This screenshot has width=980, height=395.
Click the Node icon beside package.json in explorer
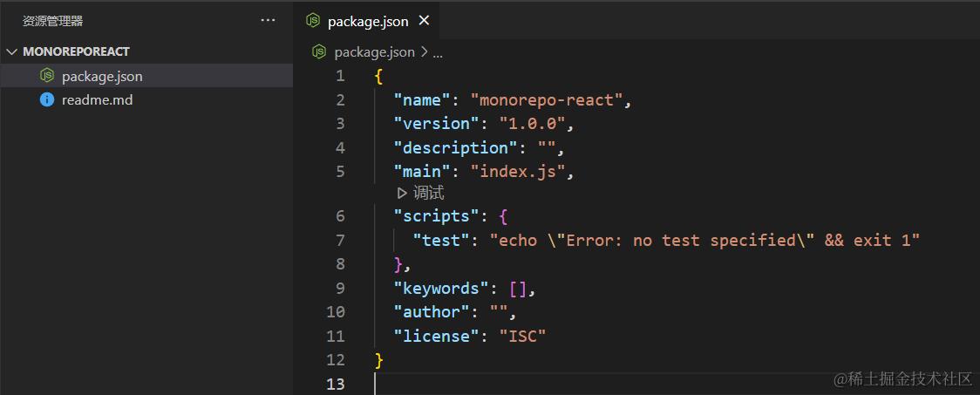pyautogui.click(x=47, y=76)
